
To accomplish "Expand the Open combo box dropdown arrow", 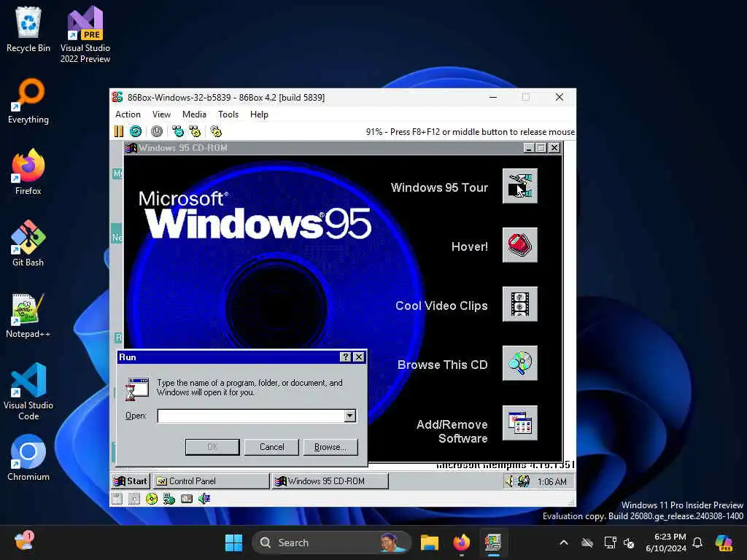I will click(x=350, y=416).
